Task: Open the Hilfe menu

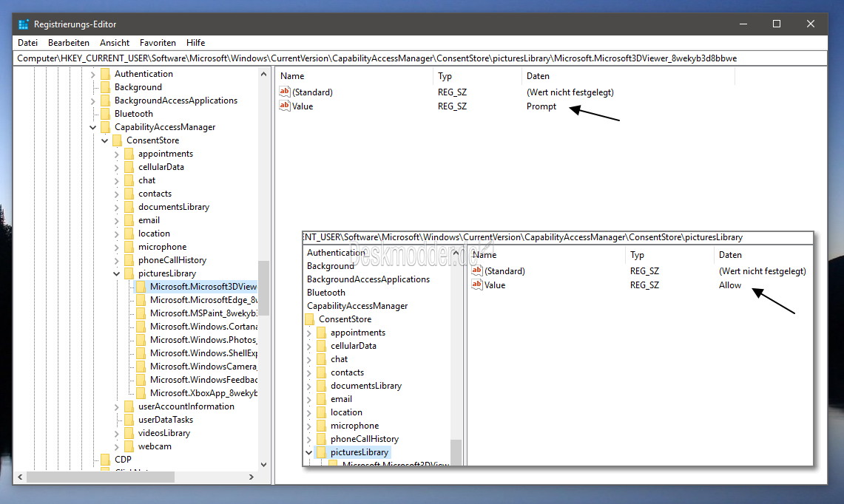Action: coord(195,43)
